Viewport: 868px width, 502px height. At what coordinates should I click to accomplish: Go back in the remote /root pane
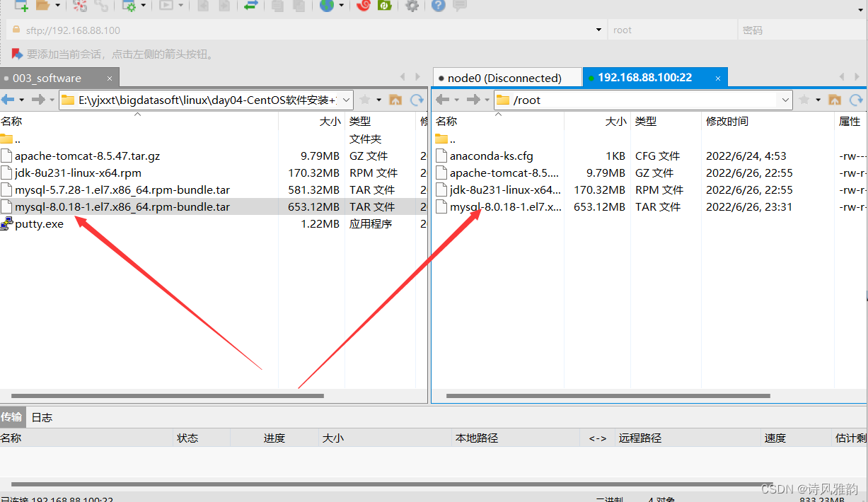[x=443, y=100]
